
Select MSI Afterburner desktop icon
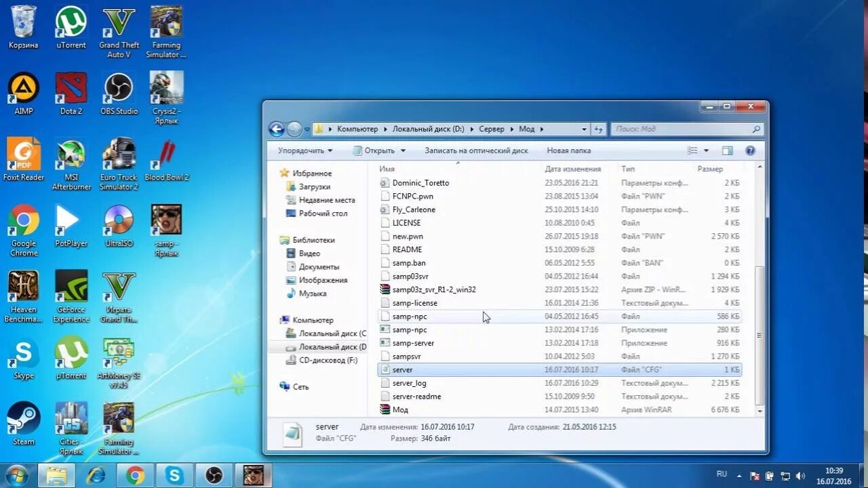[71, 165]
